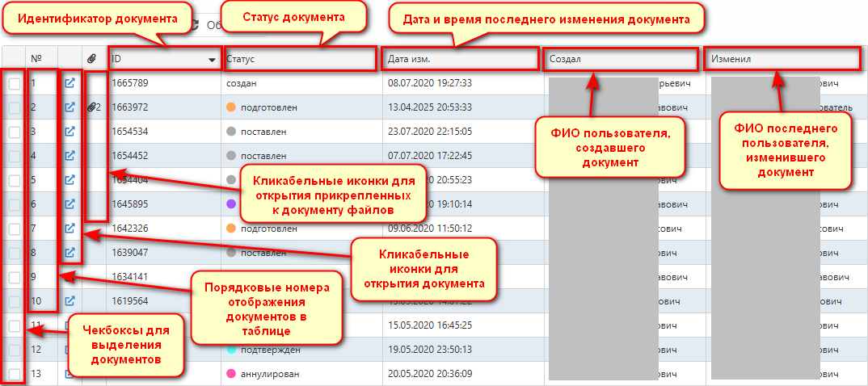Toggle the checkbox for row 13
This screenshot has height=386, width=868.
[15, 374]
